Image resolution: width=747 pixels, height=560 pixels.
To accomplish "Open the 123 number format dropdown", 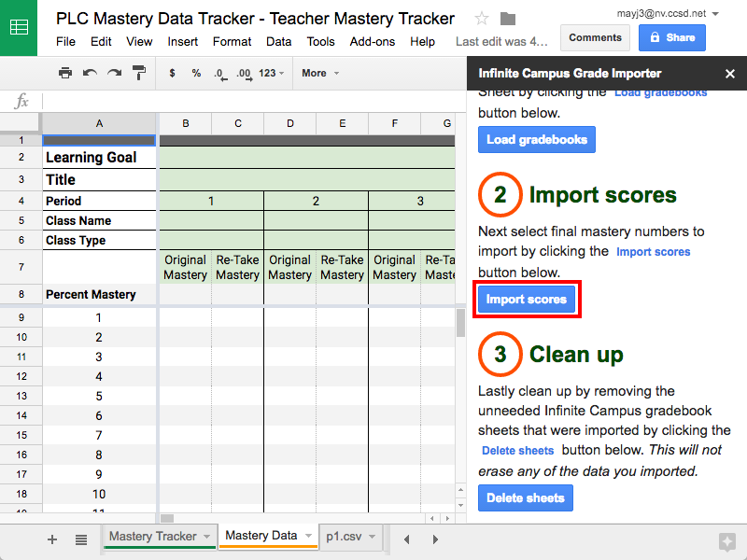I will [x=271, y=73].
